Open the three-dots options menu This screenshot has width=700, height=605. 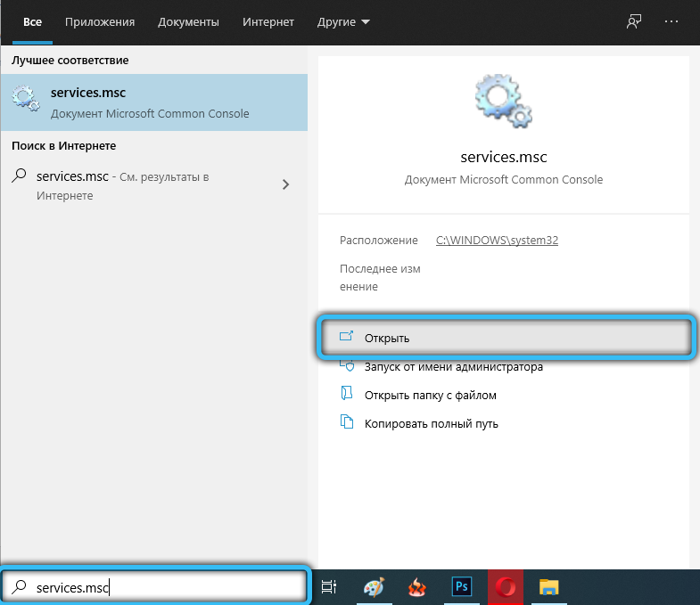pos(671,21)
